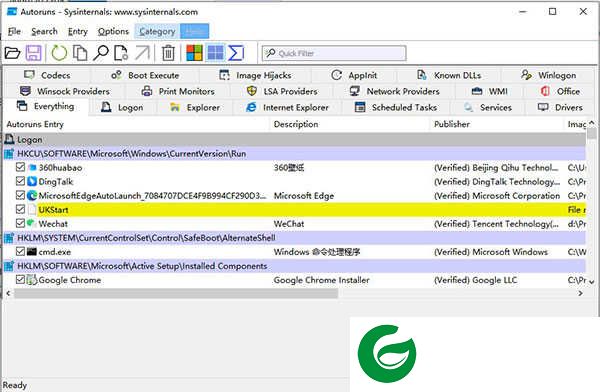
Task: Click the Google Chrome installer entry icon
Action: coord(32,280)
